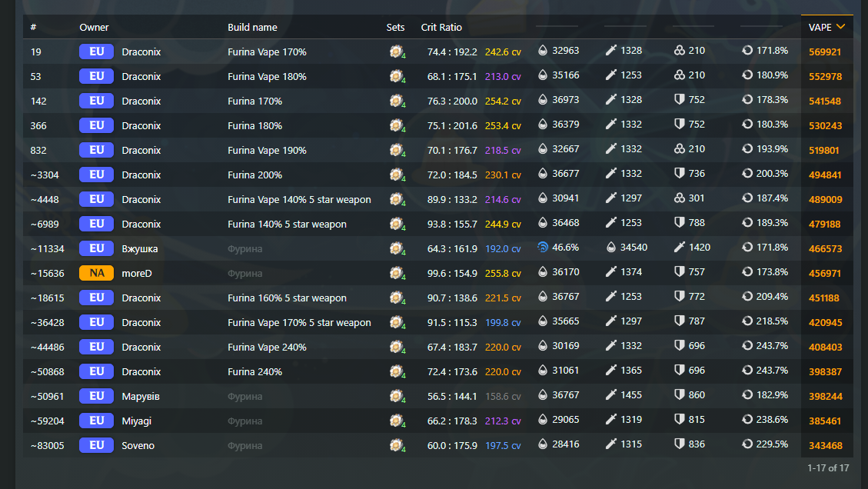
Task: Click the artifact set icon in rank 19 row
Action: [x=397, y=52]
